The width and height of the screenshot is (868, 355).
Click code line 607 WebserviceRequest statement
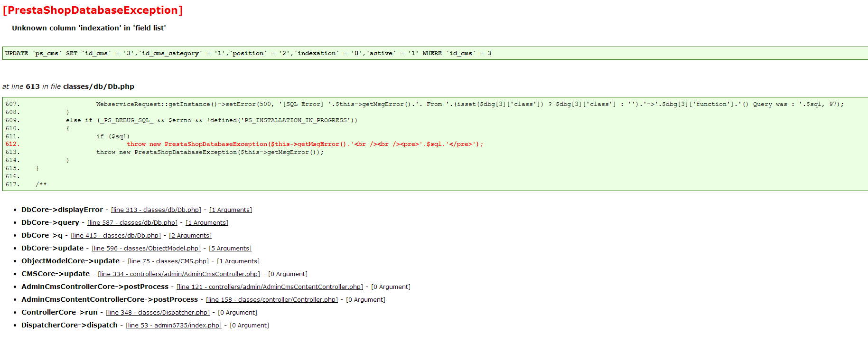click(x=470, y=104)
